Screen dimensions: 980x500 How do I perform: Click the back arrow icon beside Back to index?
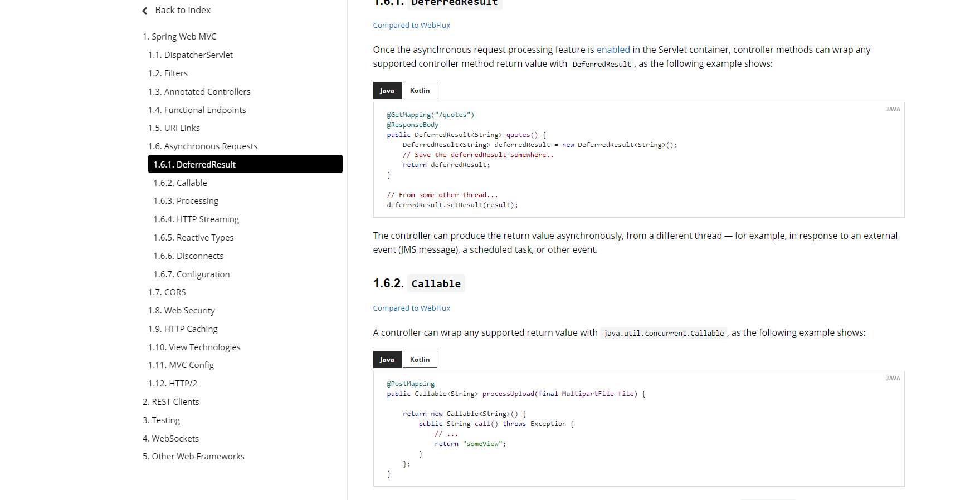[x=145, y=11]
